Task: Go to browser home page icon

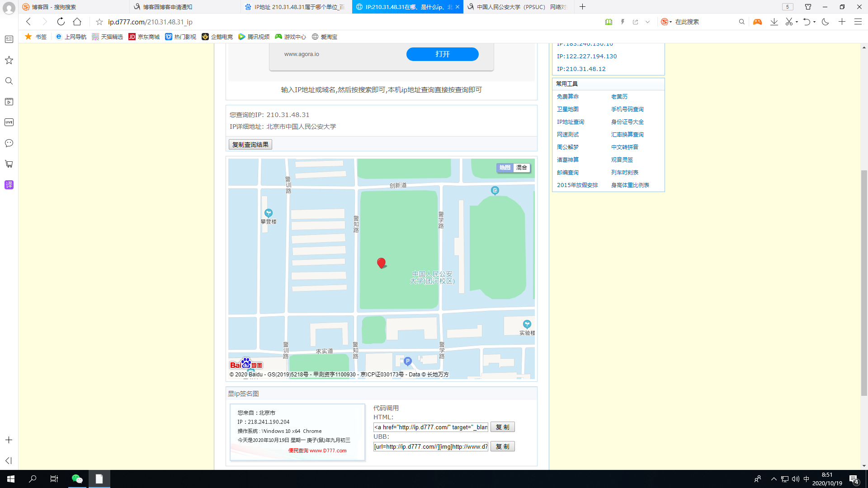Action: (x=77, y=22)
